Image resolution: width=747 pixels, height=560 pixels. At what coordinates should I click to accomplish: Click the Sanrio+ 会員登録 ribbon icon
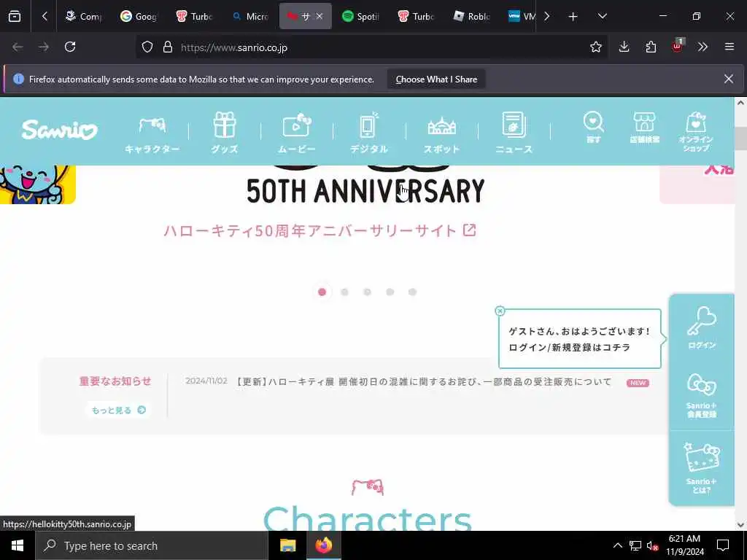coord(702,396)
